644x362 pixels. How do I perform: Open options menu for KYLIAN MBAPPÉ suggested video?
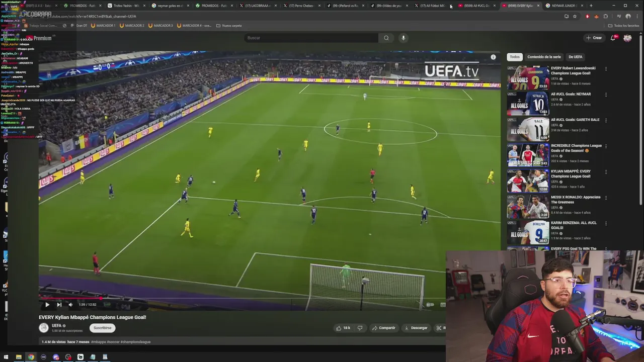[x=606, y=172]
